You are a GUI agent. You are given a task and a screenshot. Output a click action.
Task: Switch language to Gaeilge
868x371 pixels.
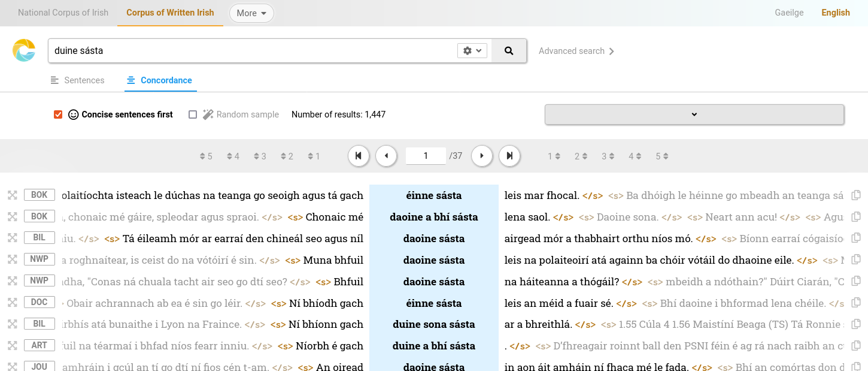click(789, 13)
